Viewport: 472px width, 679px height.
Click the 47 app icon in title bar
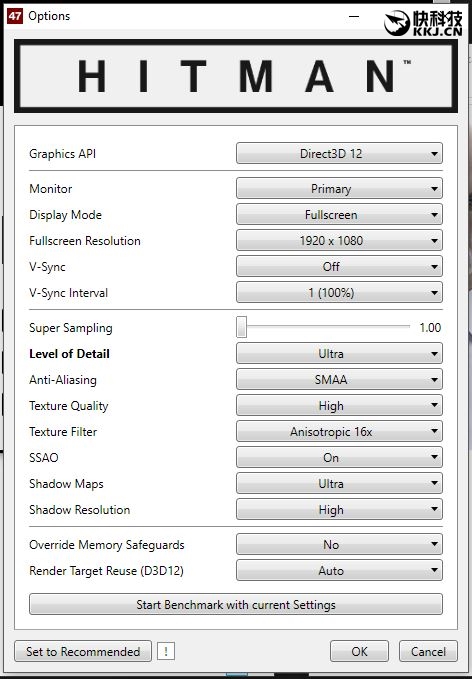15,16
